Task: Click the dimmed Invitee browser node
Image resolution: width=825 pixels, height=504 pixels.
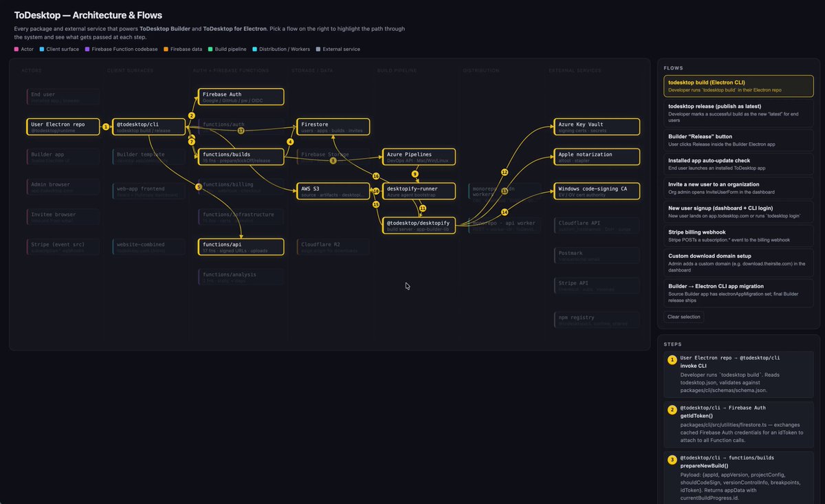Action: click(63, 217)
